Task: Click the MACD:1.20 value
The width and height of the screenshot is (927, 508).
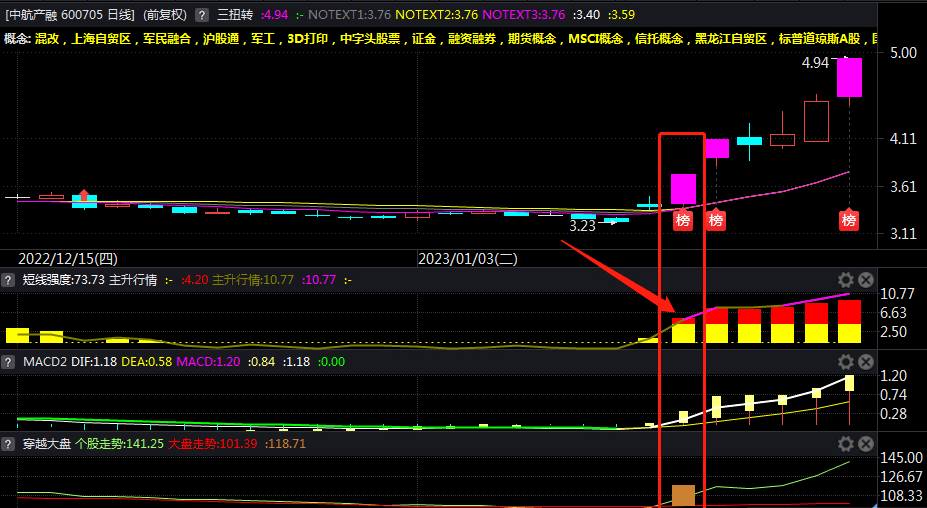Action: click(x=208, y=361)
